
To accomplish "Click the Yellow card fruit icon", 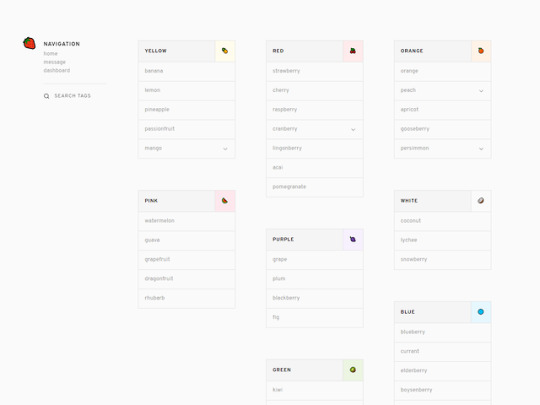I will pos(225,51).
